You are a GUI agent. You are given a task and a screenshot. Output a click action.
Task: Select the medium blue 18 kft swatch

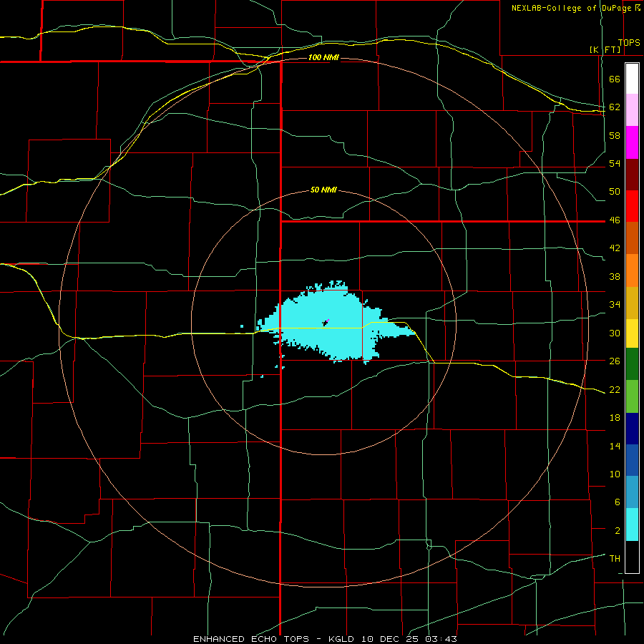(632, 460)
